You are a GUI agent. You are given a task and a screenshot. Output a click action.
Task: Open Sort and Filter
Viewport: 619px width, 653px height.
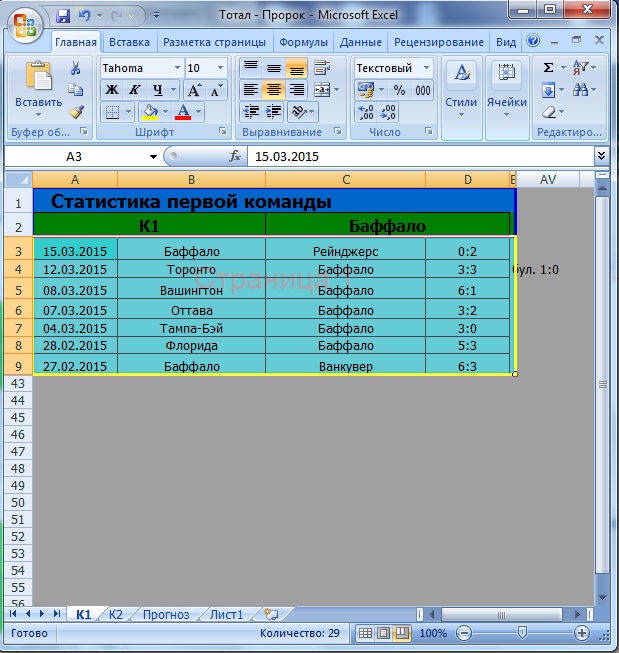[x=581, y=67]
